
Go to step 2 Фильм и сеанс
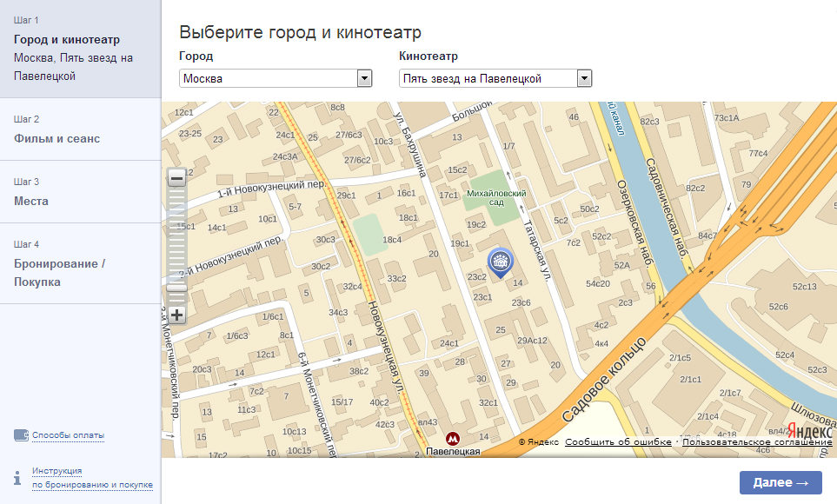(x=81, y=129)
